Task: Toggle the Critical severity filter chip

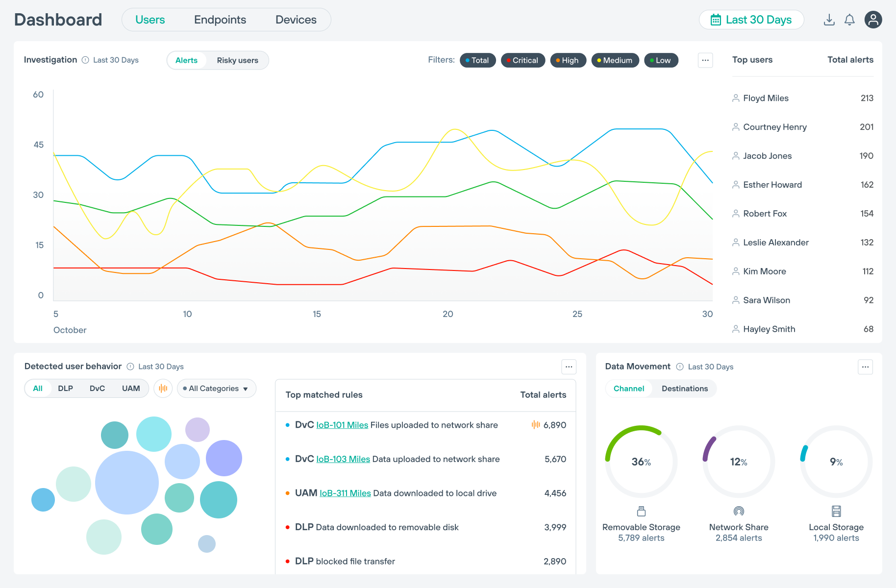Action: (x=523, y=60)
